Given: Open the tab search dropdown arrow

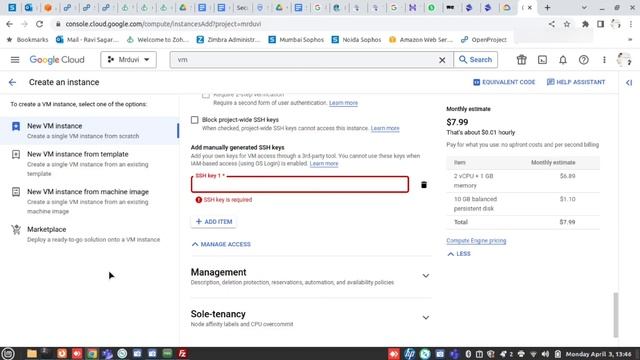Looking at the screenshot, I should 584,8.
